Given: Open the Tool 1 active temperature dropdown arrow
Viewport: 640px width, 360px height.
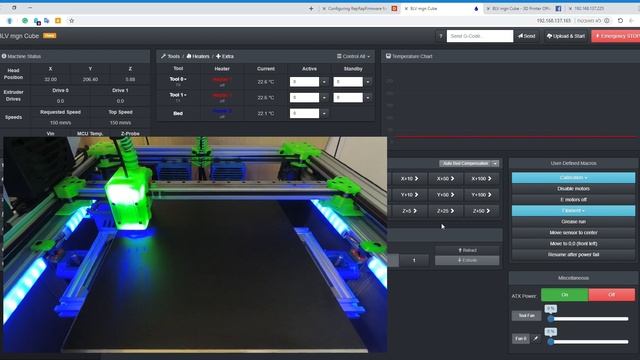Looking at the screenshot, I should pyautogui.click(x=324, y=98).
